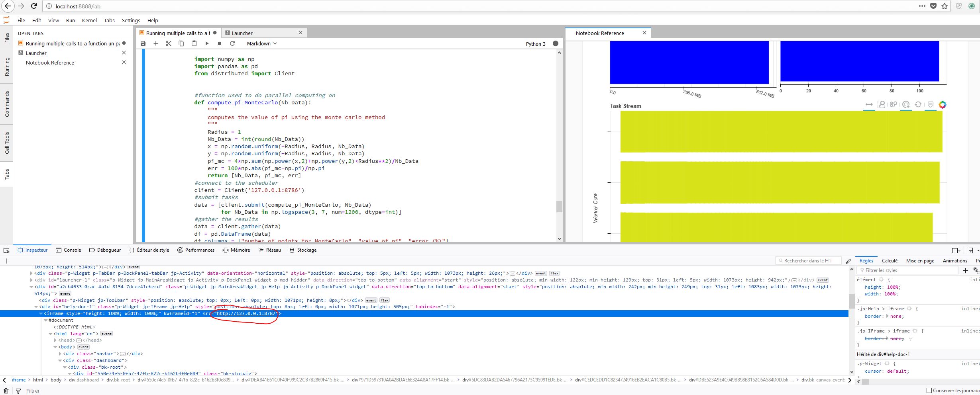Image resolution: width=980 pixels, height=395 pixels.
Task: Open the Markdown cell type dropdown
Action: click(x=261, y=43)
